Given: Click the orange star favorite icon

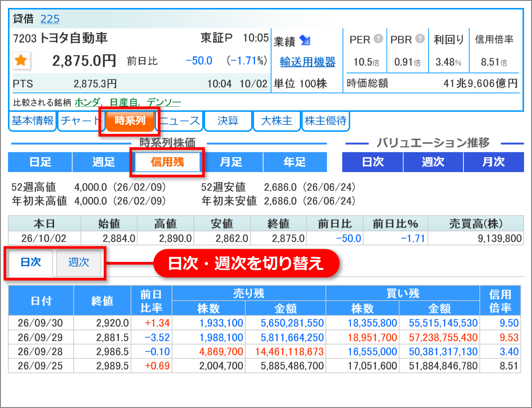Looking at the screenshot, I should click(21, 61).
